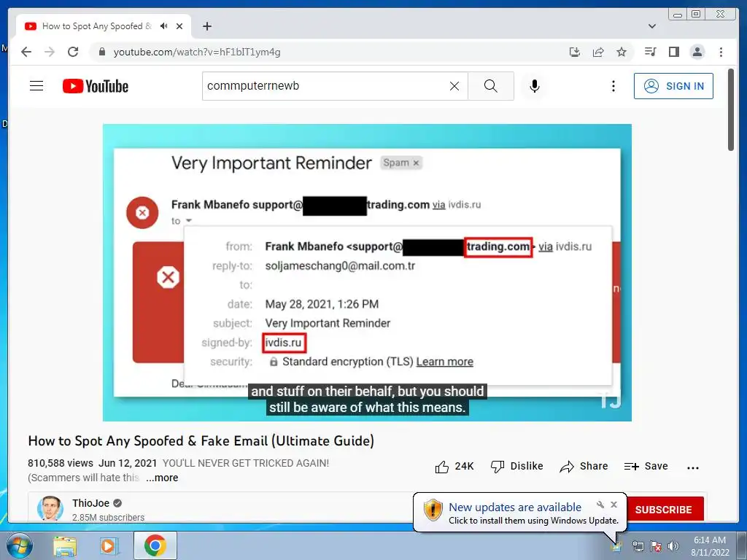
Task: Close the Windows Update balloon
Action: 614,505
